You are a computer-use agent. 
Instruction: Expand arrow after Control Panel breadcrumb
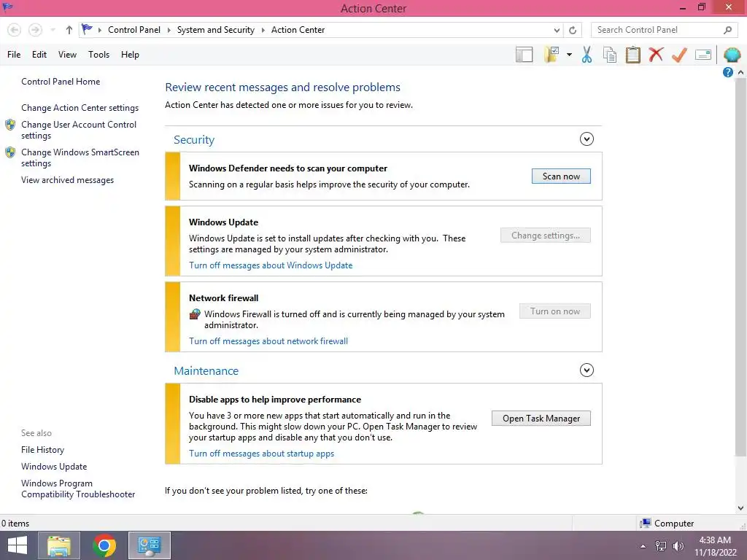tap(169, 30)
